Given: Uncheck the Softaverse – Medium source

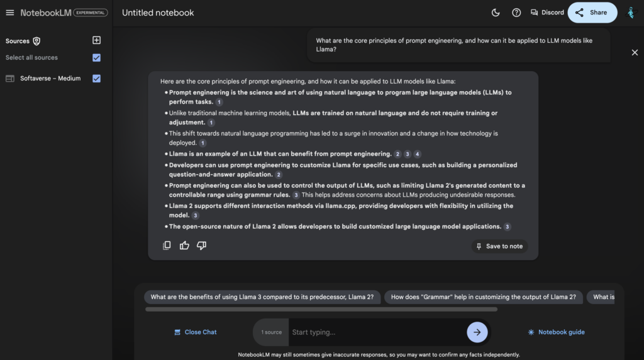Looking at the screenshot, I should tap(96, 79).
